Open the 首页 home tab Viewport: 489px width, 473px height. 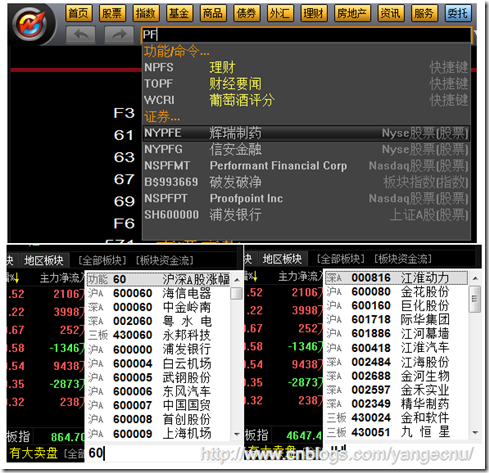(79, 13)
